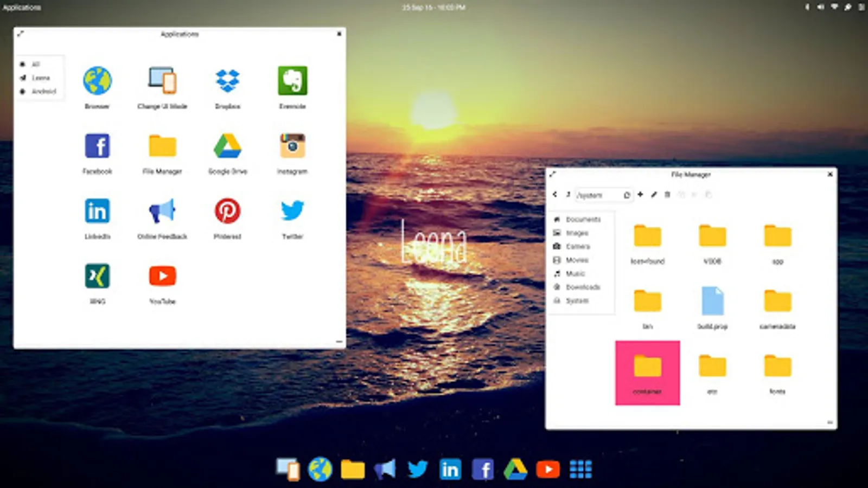The image size is (868, 488).
Task: Refresh the /system folder listing
Action: point(627,195)
